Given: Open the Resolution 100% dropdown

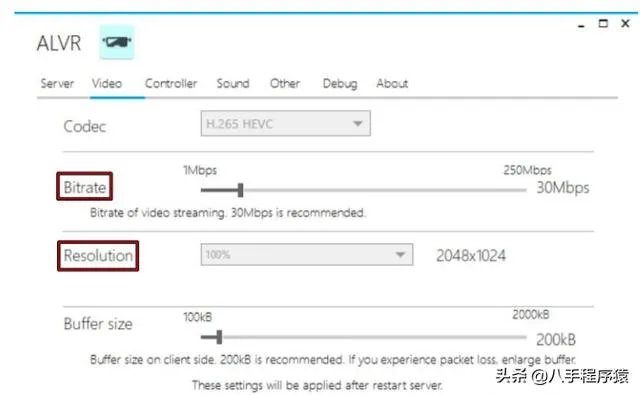Looking at the screenshot, I should (307, 255).
